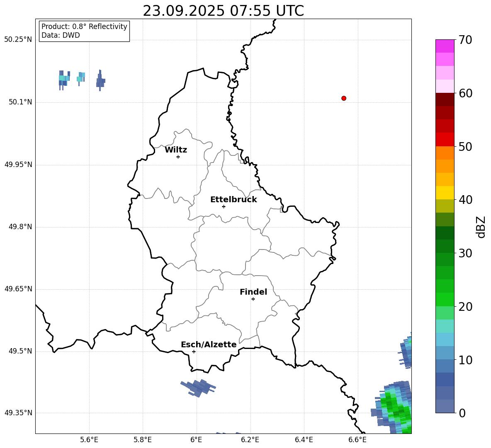
Task: Click the Wiltz station cross marker
Action: click(x=178, y=157)
